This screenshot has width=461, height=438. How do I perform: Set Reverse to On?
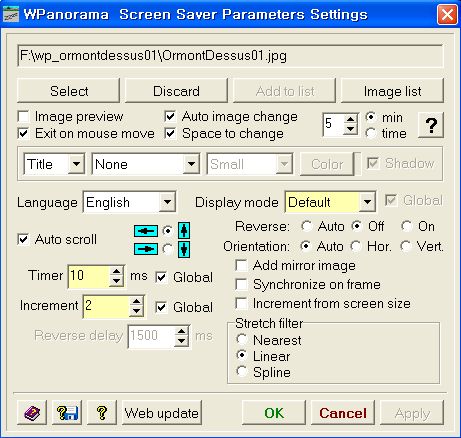click(406, 226)
